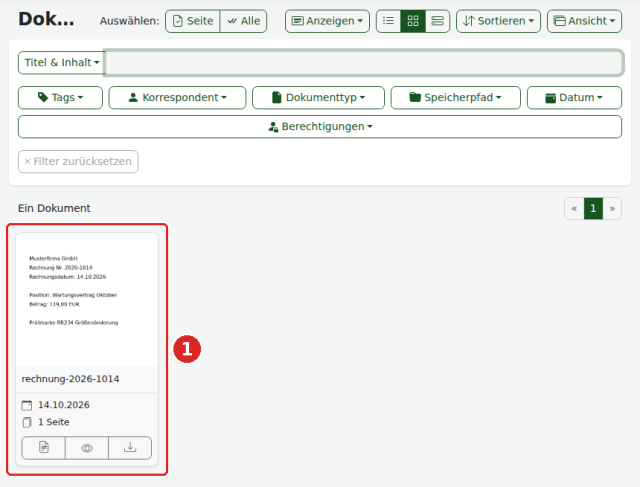This screenshot has height=487, width=640.
Task: Open the Sortieren dropdown
Action: pos(498,21)
